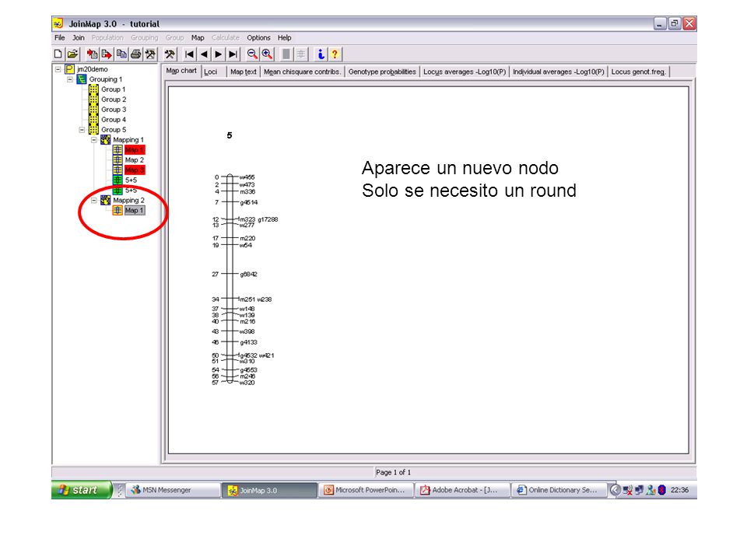
Task: Switch to Adobe Acrobat in taskbar
Action: pyautogui.click(x=462, y=490)
